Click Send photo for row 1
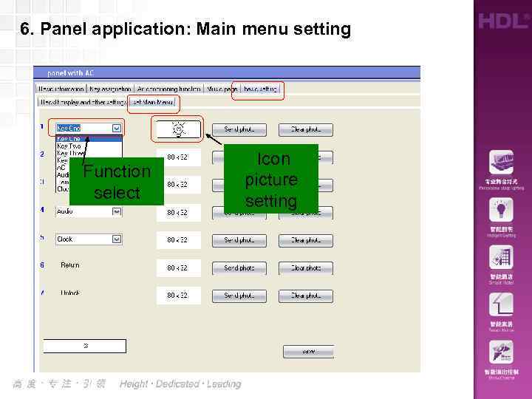Viewport: 532px width, 399px height. [239, 129]
